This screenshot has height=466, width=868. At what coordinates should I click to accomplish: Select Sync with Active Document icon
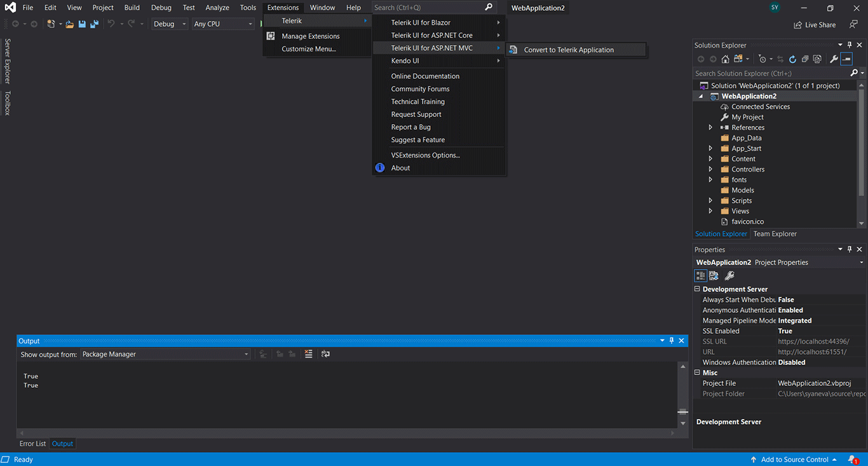(x=780, y=58)
